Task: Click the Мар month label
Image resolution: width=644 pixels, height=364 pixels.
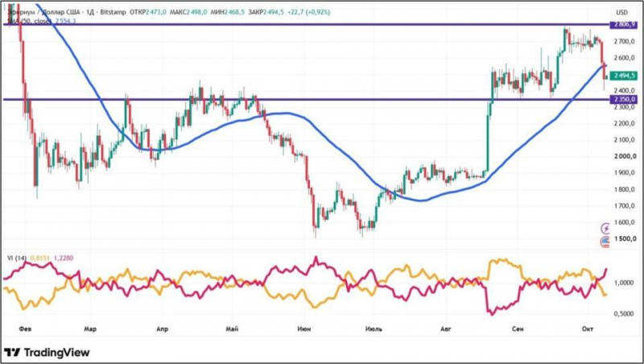Action: (90, 329)
